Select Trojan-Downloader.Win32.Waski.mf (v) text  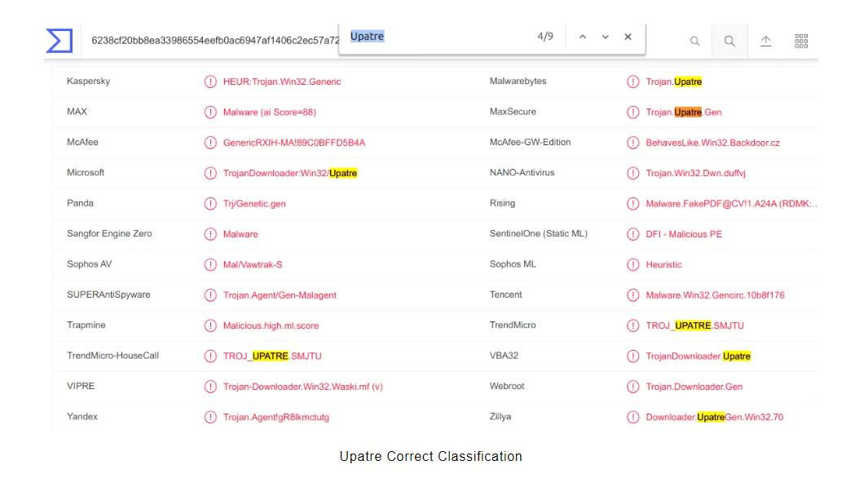(x=303, y=386)
